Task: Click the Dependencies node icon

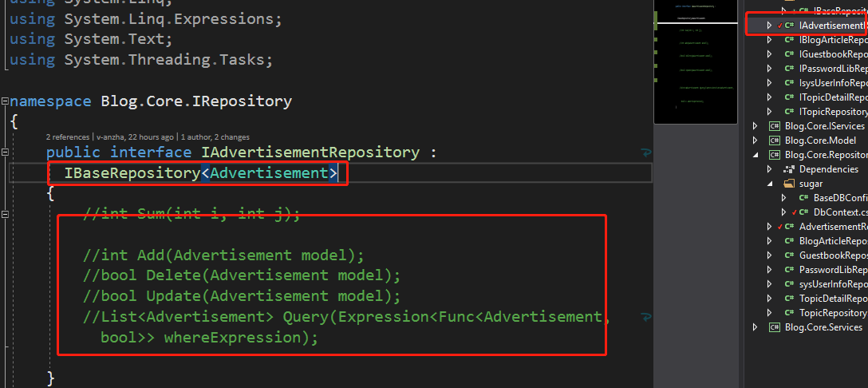Action: 789,169
